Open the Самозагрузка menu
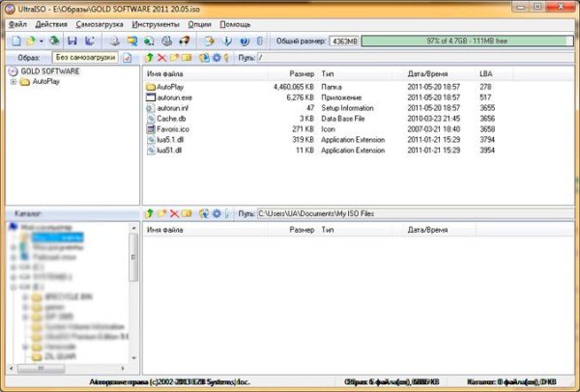Image resolution: width=580 pixels, height=392 pixels. (100, 24)
